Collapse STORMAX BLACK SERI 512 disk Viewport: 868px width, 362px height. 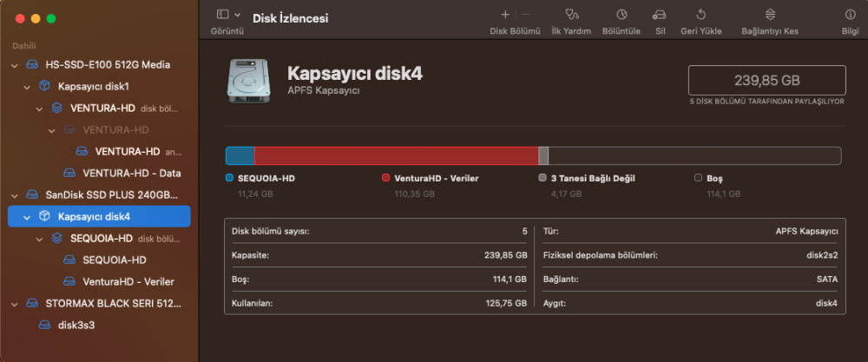click(15, 304)
